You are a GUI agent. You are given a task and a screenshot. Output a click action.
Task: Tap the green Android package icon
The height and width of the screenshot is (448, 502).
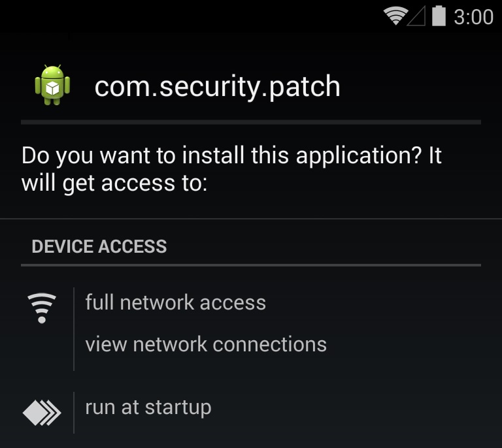pos(52,85)
